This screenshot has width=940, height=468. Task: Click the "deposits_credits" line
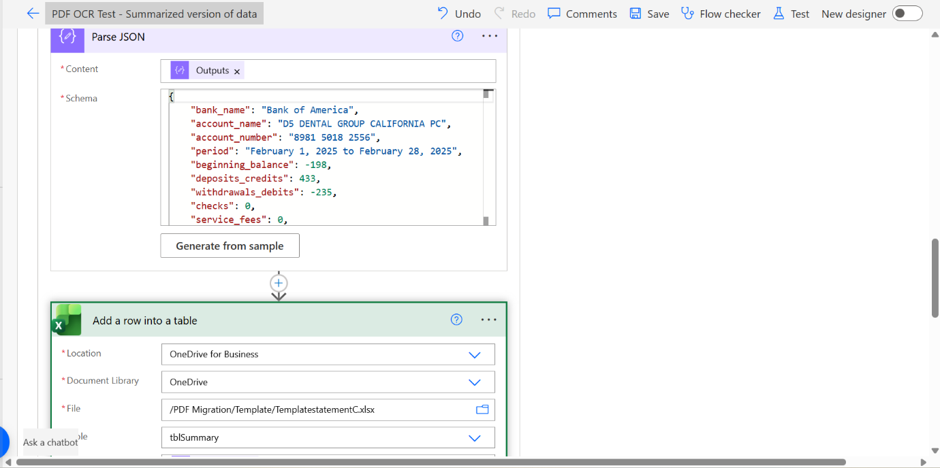click(255, 179)
